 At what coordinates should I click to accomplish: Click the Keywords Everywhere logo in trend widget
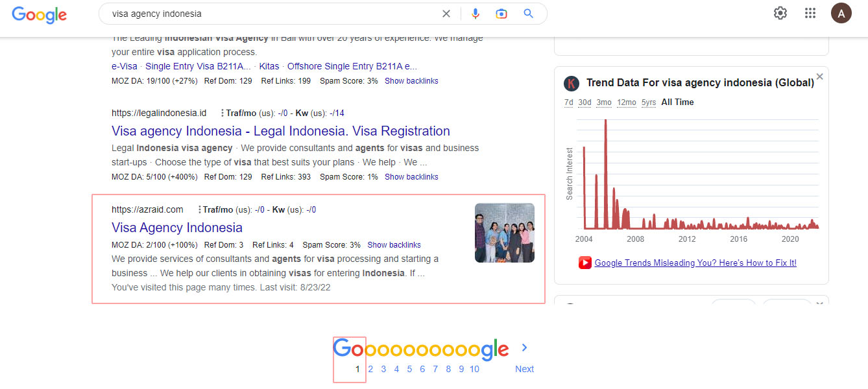[x=572, y=83]
